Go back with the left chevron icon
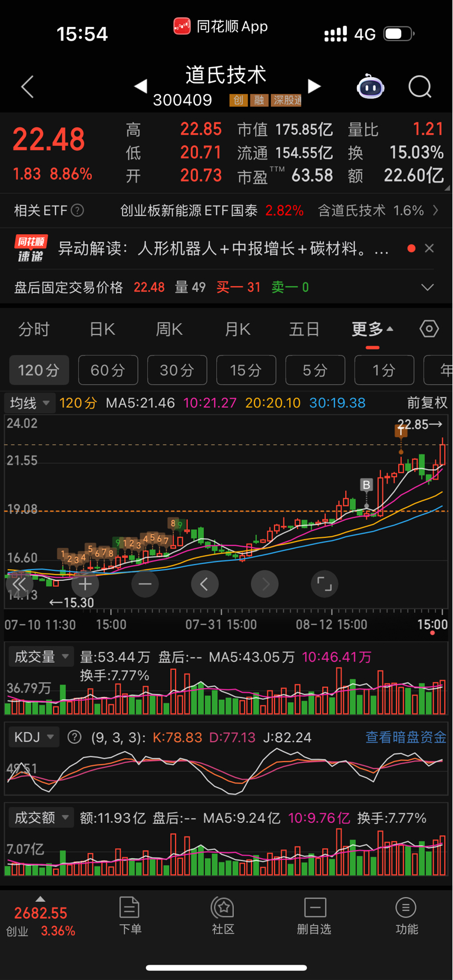The width and height of the screenshot is (453, 980). tap(28, 87)
